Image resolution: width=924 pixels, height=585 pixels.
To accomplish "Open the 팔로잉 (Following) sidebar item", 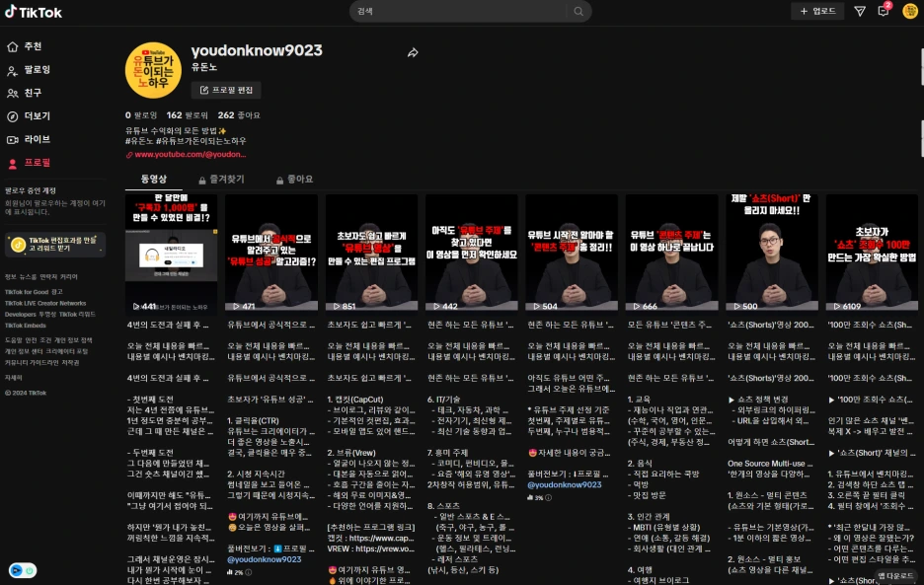I will tap(38, 70).
